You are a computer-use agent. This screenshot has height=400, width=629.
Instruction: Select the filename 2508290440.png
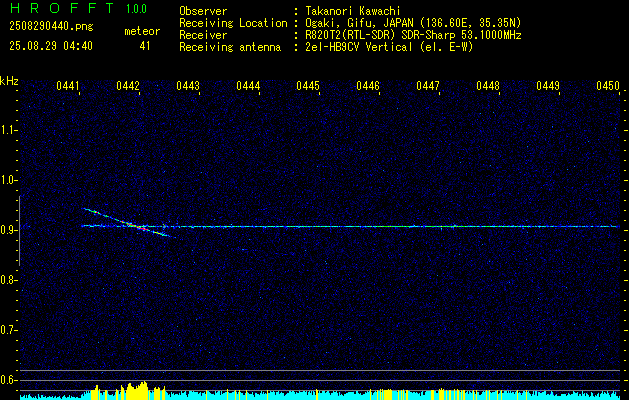(x=51, y=26)
